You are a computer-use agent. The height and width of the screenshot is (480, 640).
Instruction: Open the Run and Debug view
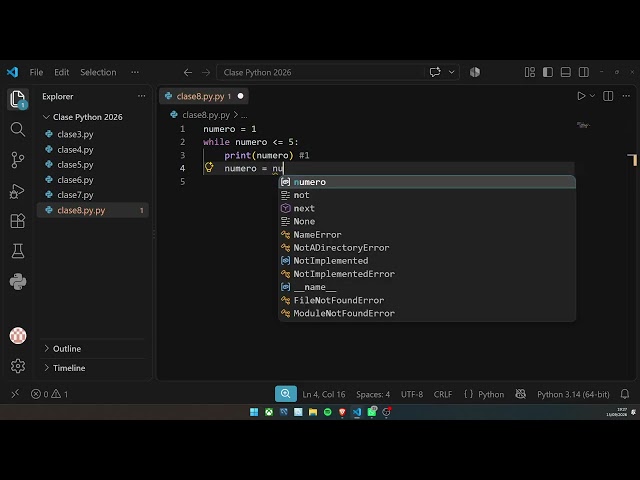(x=18, y=191)
